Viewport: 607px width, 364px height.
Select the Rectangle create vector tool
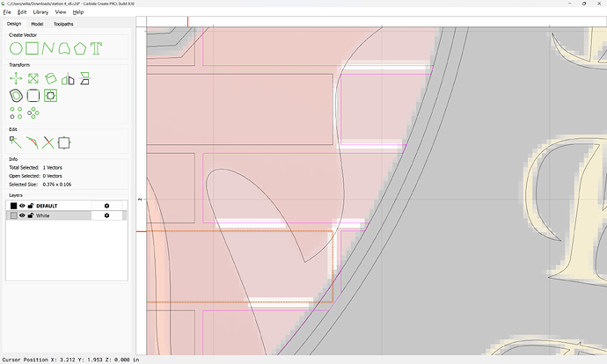(x=32, y=47)
